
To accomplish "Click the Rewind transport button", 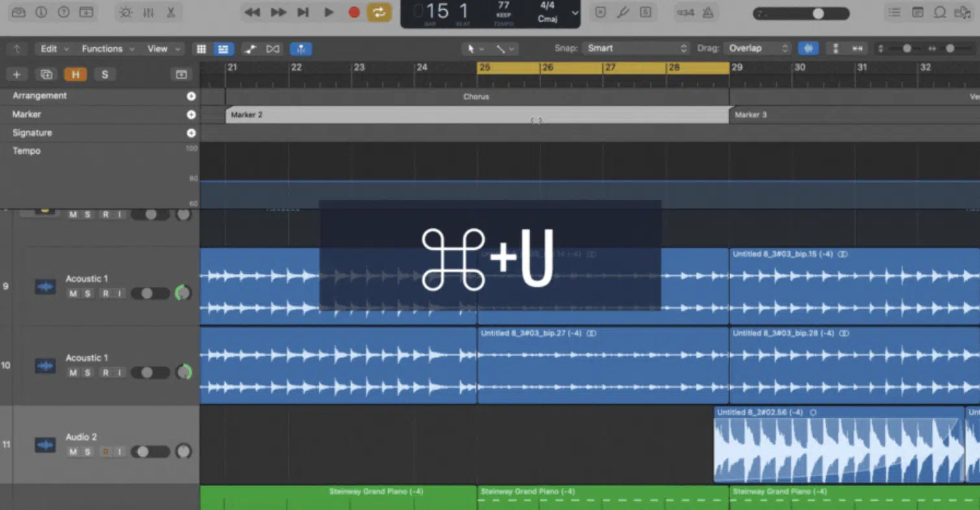I will [252, 12].
